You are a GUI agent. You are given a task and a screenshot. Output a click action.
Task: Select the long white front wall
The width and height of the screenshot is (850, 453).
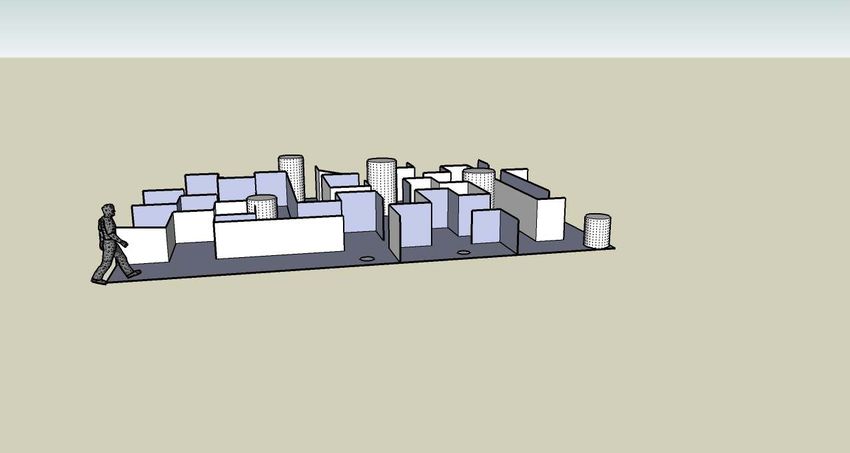(x=279, y=237)
